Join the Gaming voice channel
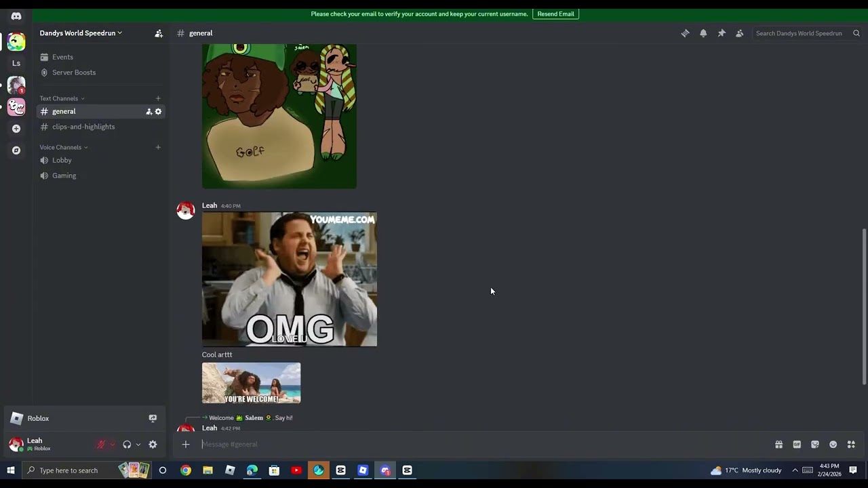Screen dimensions: 868x488 100,176
